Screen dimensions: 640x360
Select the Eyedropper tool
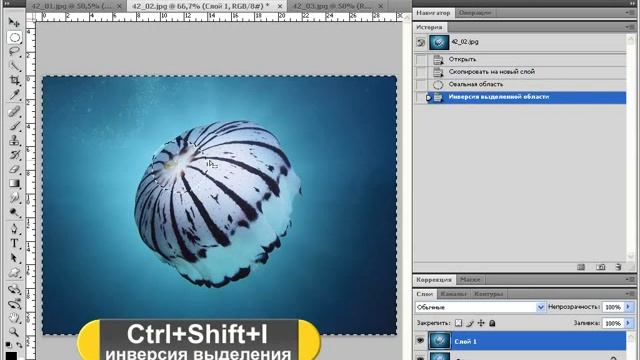point(14,95)
